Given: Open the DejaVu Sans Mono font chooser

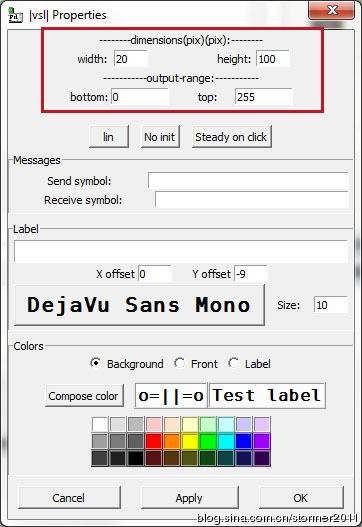Looking at the screenshot, I should click(x=139, y=305).
